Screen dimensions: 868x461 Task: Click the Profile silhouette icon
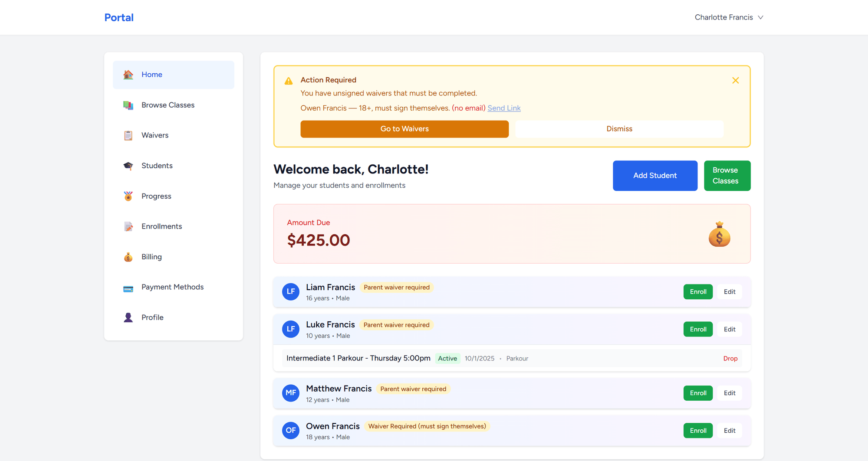point(128,317)
